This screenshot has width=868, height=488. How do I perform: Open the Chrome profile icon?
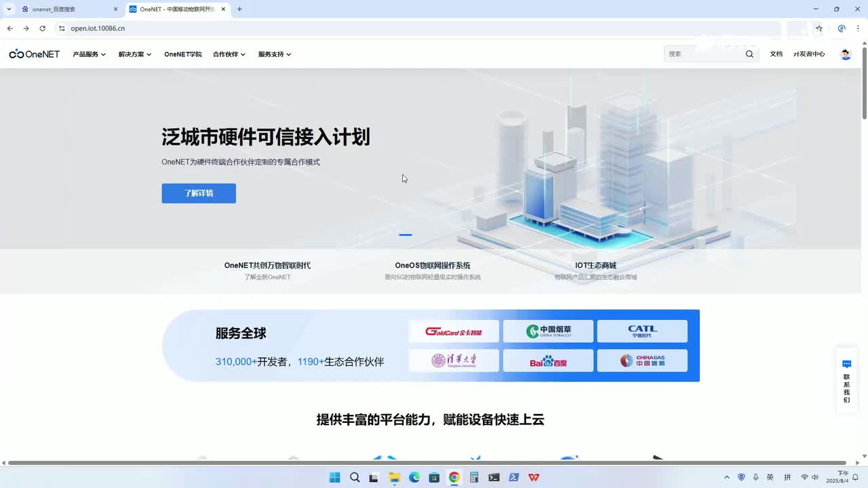[x=842, y=28]
